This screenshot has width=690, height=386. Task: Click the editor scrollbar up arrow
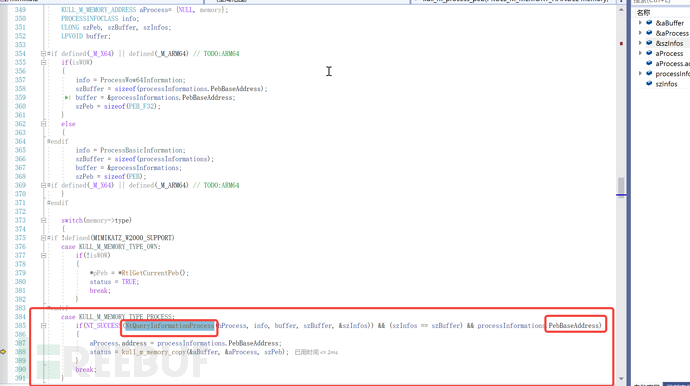(x=621, y=10)
